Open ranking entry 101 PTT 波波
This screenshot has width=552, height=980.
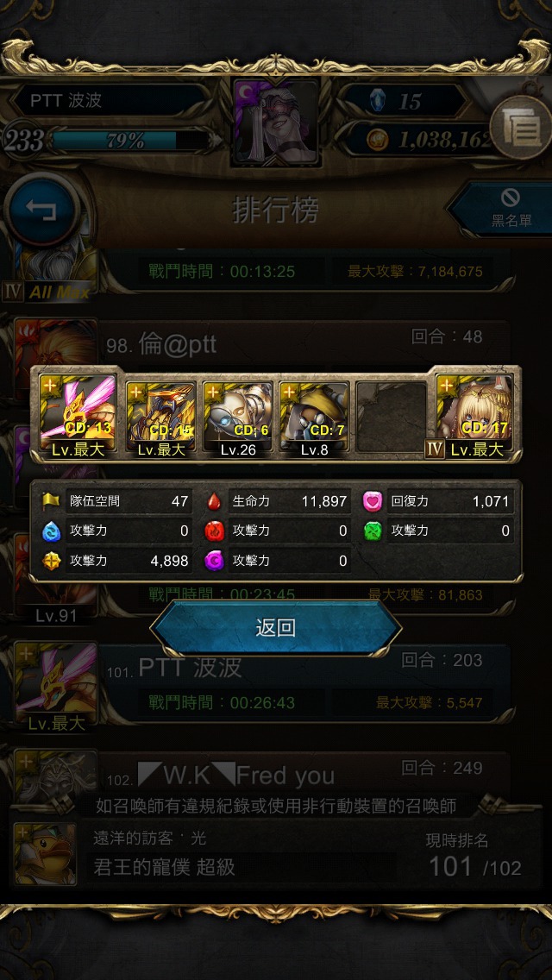coord(306,684)
